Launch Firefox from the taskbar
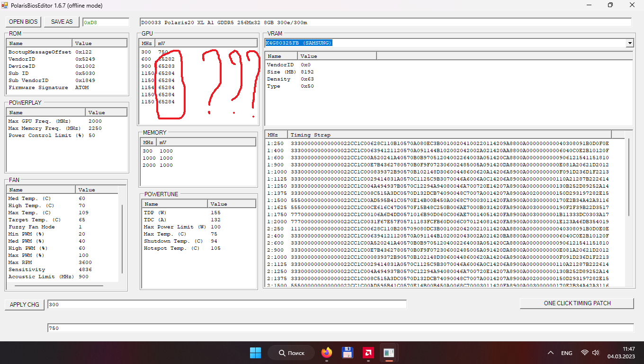The width and height of the screenshot is (644, 364). [x=326, y=353]
